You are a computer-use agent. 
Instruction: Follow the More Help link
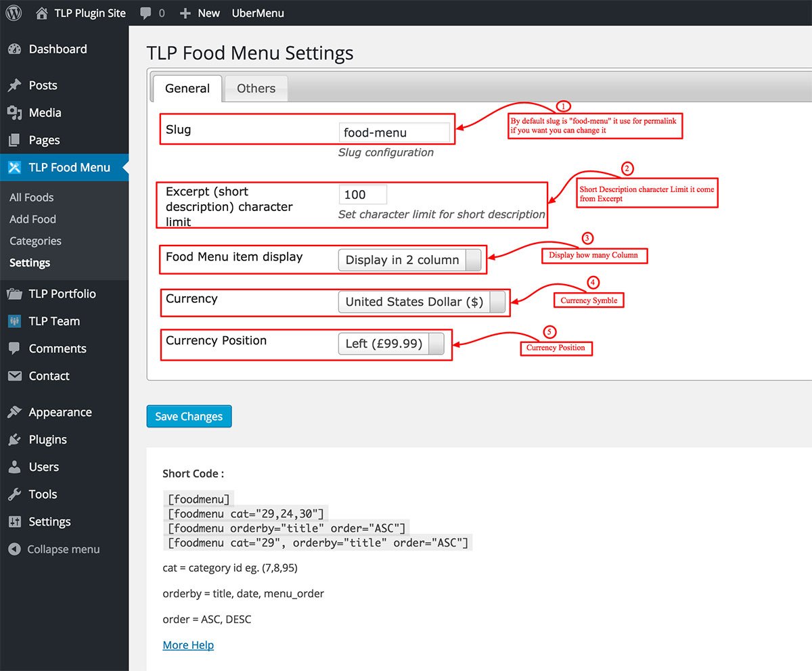click(188, 645)
